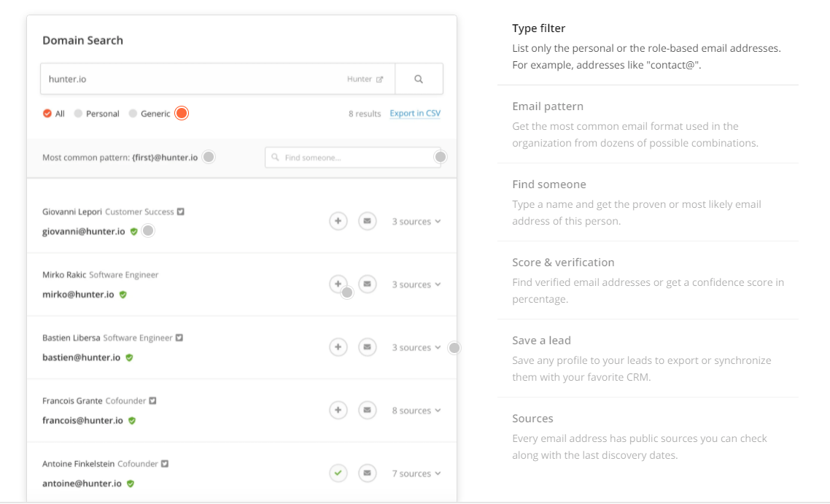Click email mirko@hunter.io
Image resolution: width=830 pixels, height=504 pixels.
tap(78, 295)
